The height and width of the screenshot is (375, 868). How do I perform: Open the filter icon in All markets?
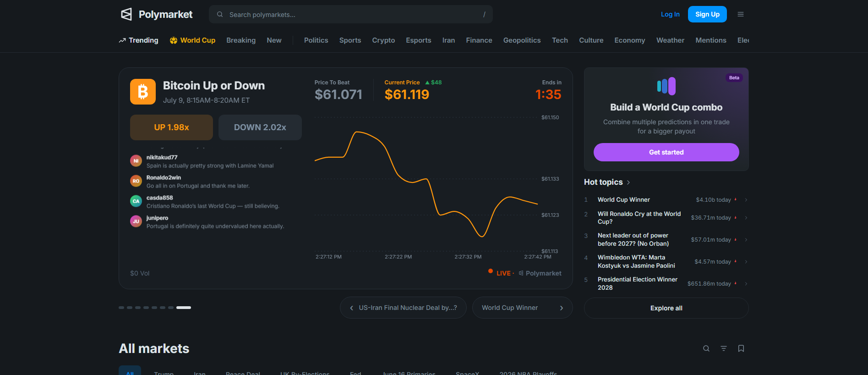pyautogui.click(x=724, y=348)
